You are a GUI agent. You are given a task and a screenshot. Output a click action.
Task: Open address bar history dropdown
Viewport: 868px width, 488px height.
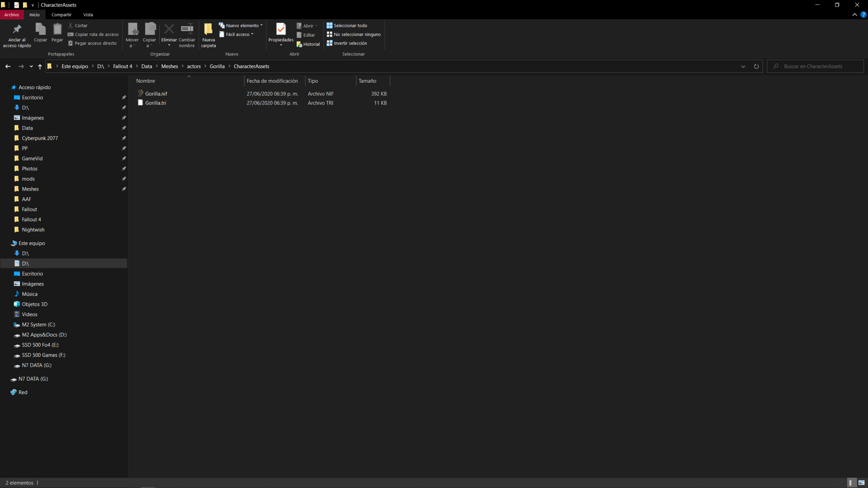743,66
